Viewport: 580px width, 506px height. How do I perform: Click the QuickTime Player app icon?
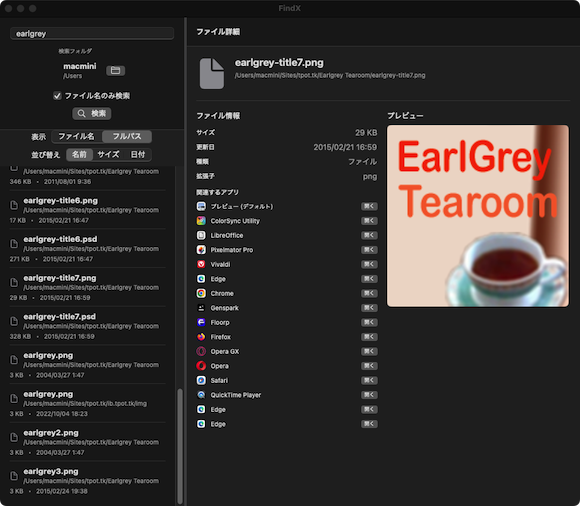(x=201, y=395)
